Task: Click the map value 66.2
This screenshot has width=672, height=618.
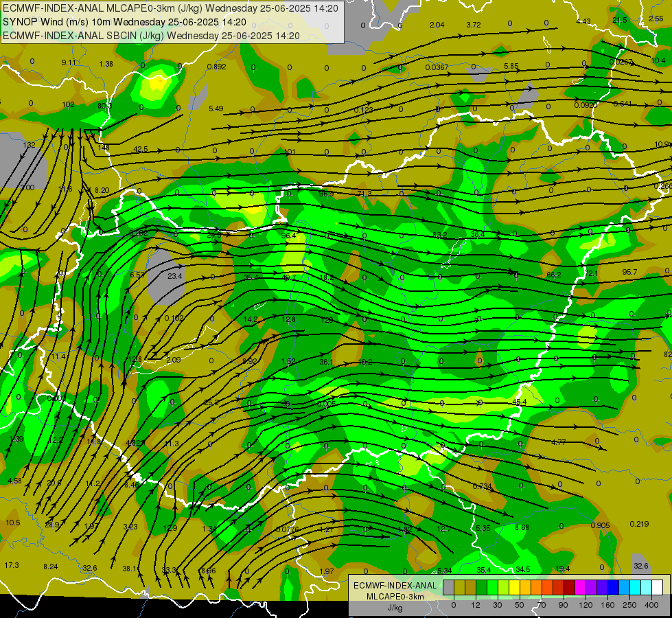Action: 554,275
